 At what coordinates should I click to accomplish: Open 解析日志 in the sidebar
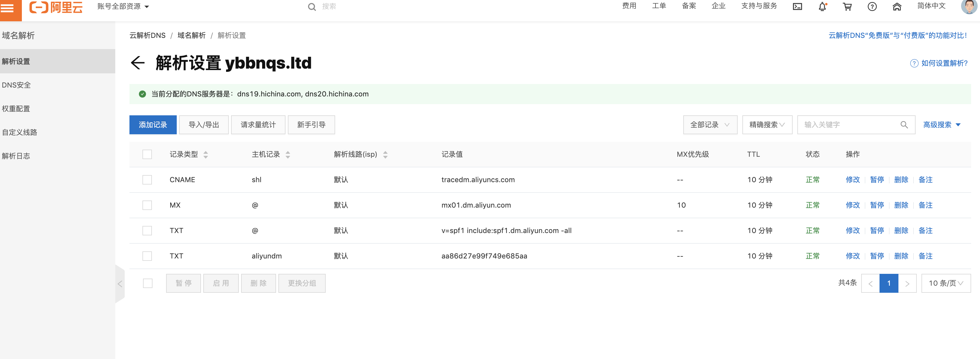point(16,156)
